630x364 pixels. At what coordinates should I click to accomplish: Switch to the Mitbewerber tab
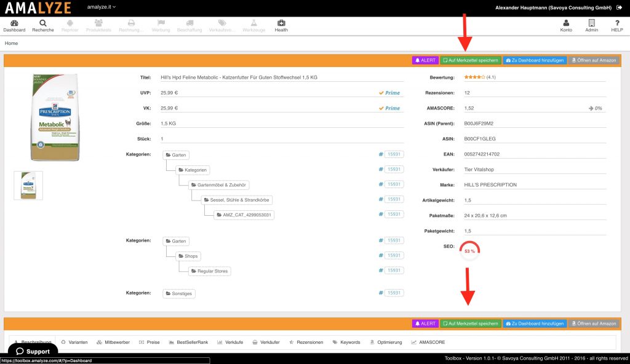click(113, 342)
